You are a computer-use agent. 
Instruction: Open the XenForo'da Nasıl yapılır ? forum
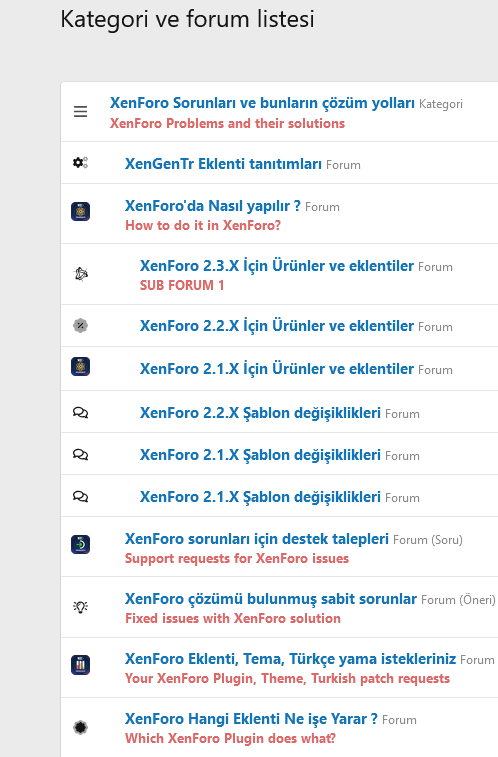pyautogui.click(x=213, y=206)
